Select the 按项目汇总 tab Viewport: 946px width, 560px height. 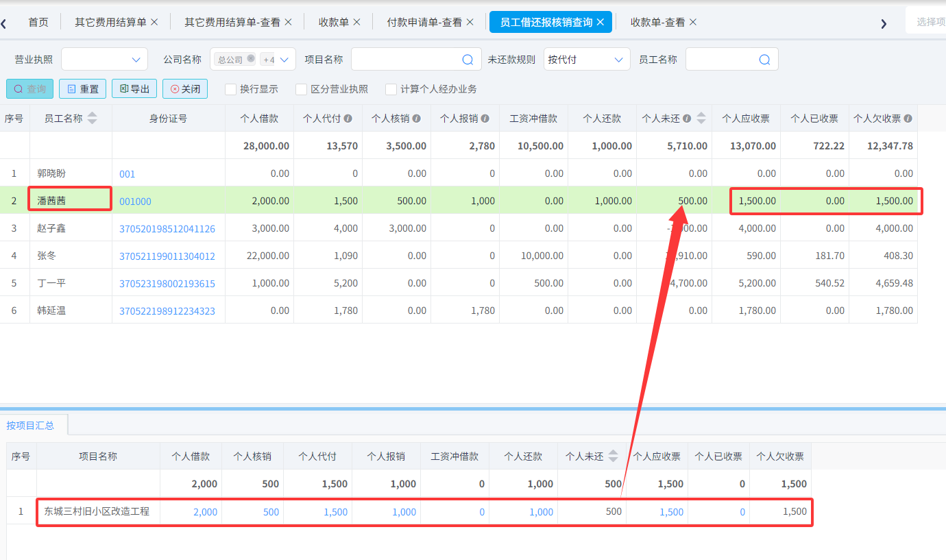[x=30, y=425]
